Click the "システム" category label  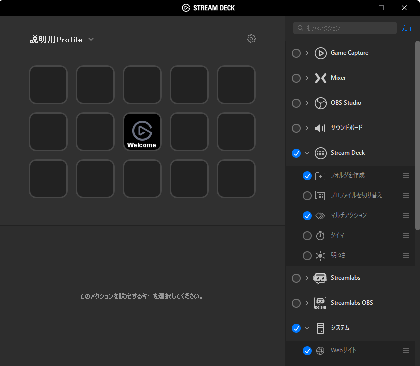tap(340, 328)
